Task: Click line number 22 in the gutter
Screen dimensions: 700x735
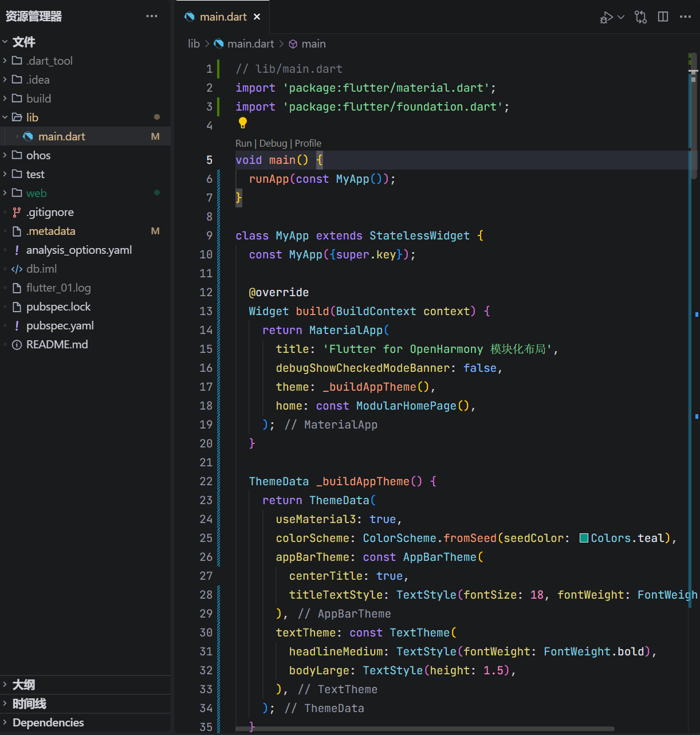Action: (x=206, y=481)
